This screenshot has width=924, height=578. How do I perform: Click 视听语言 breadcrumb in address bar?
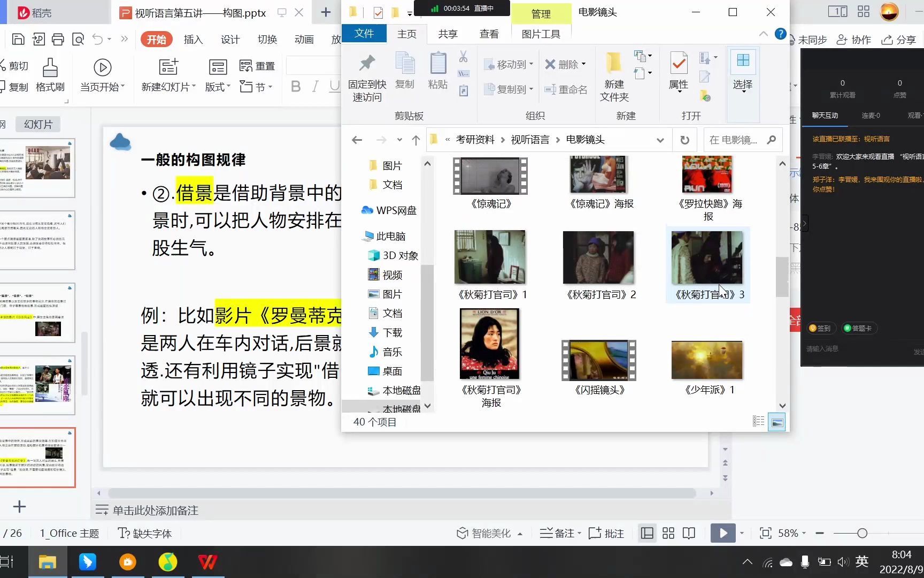pyautogui.click(x=530, y=140)
